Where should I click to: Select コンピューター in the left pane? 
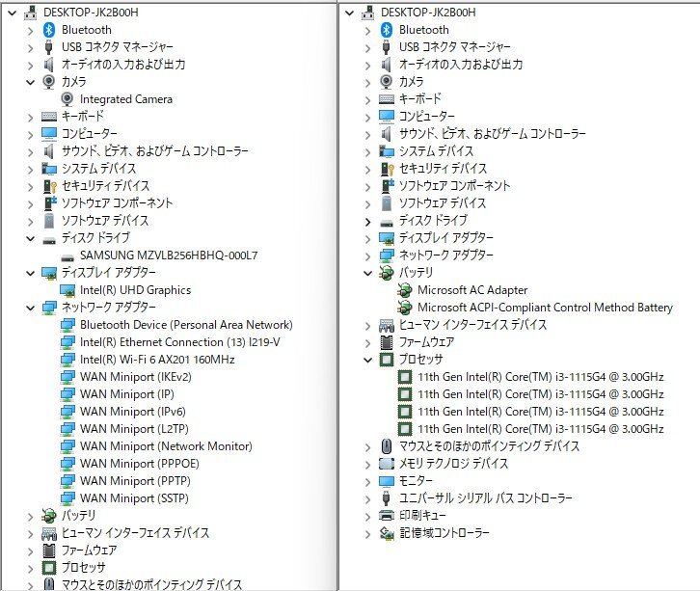[x=90, y=134]
